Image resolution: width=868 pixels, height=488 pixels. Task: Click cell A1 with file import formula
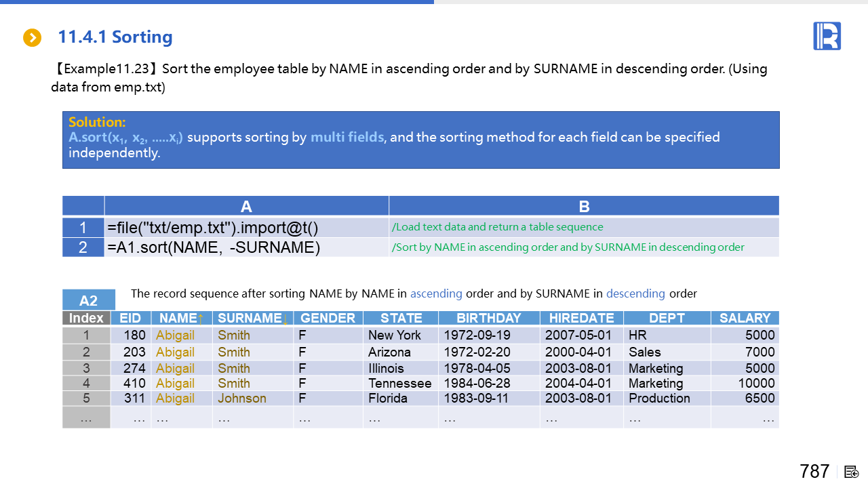tap(246, 227)
